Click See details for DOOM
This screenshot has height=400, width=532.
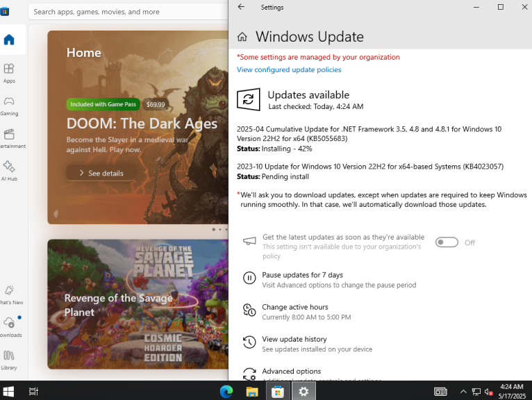pos(101,173)
